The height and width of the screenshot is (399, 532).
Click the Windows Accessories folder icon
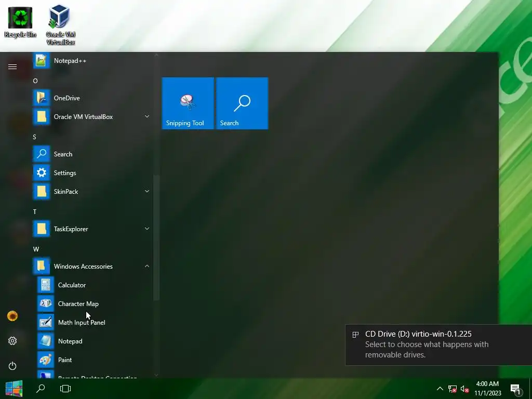tap(42, 266)
